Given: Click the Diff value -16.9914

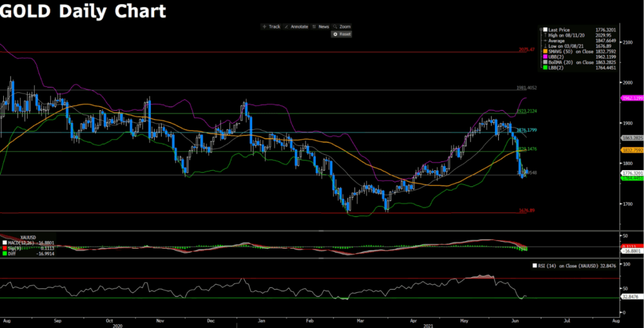Looking at the screenshot, I should pyautogui.click(x=45, y=254).
